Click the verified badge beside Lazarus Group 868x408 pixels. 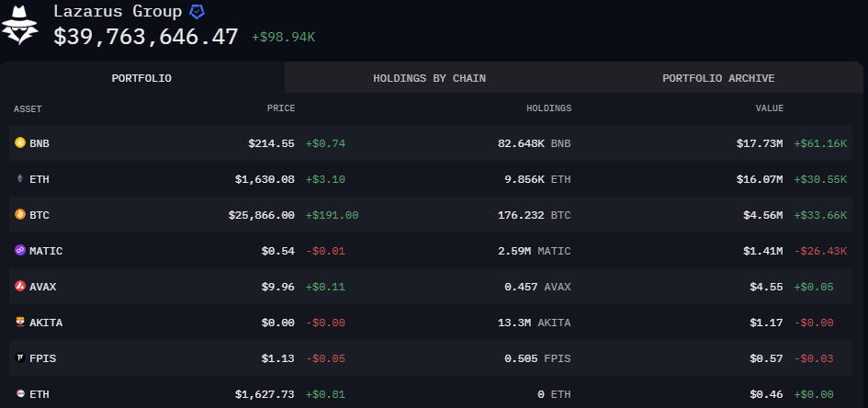point(197,12)
